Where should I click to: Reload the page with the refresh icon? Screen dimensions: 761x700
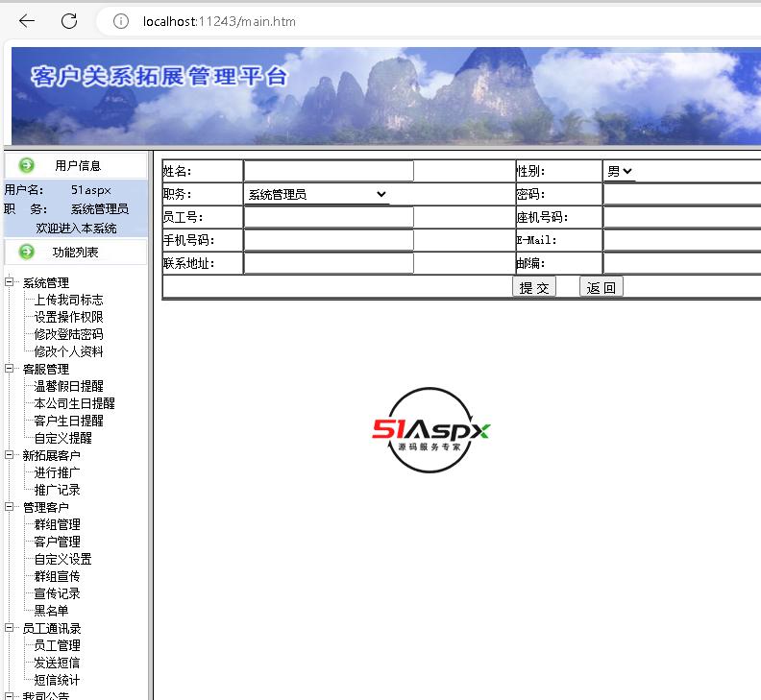coord(69,21)
